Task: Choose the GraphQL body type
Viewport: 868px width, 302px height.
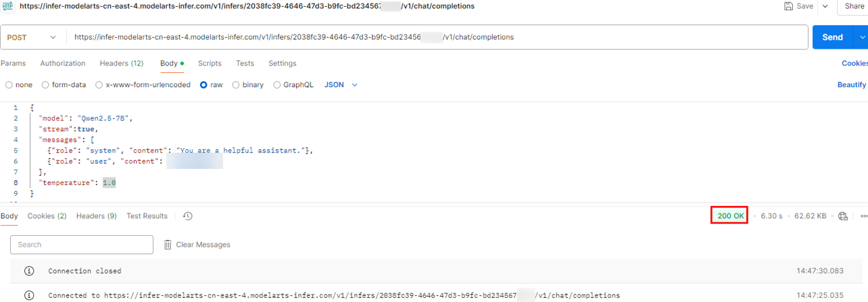Action: (277, 85)
